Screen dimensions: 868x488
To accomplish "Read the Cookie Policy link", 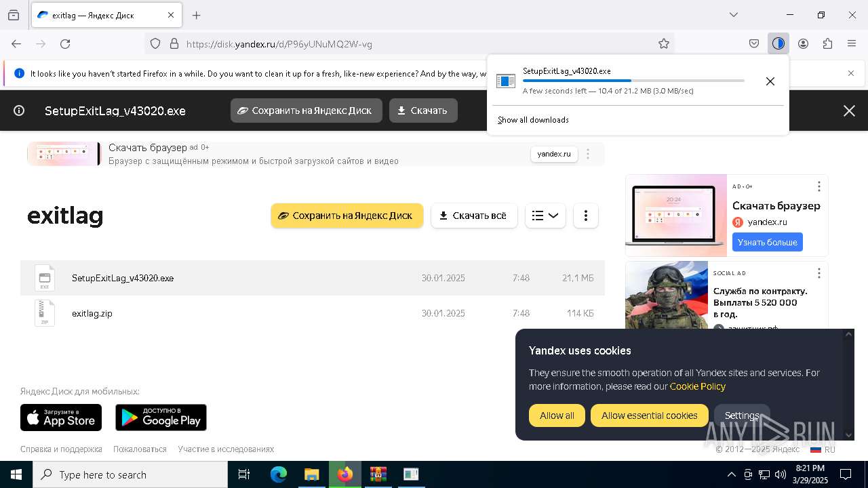I will [x=698, y=386].
